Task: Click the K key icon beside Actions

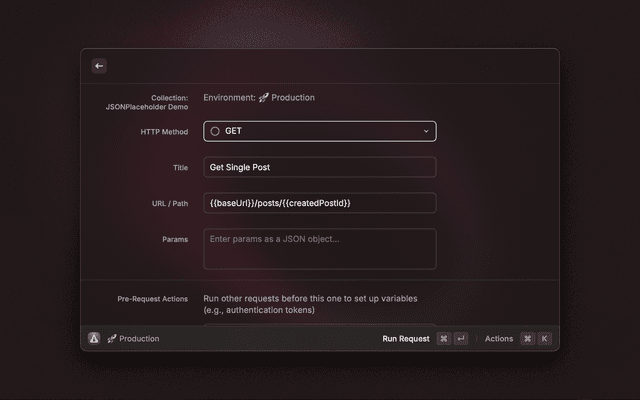Action: 544,339
